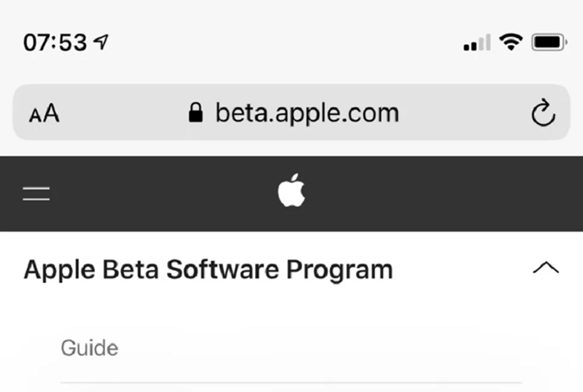
Task: Tap white space beside Program heading before chevron
Action: pos(463,269)
